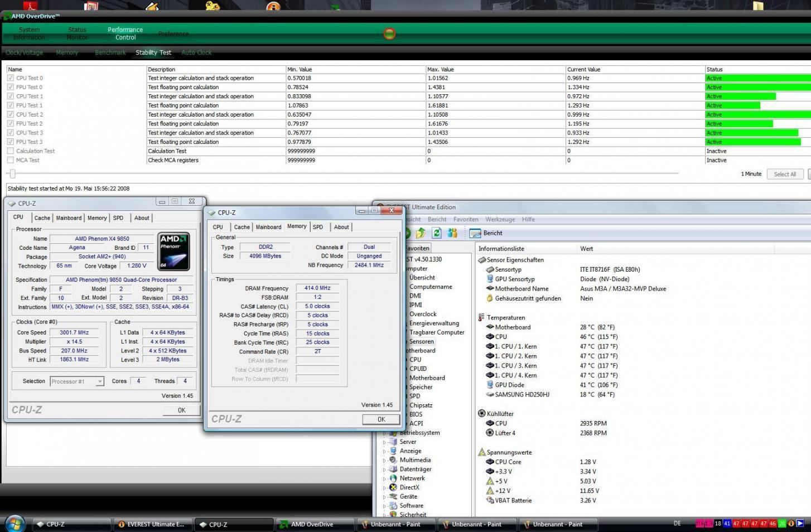The height and width of the screenshot is (532, 811).
Task: Switch to Benchmark sub-tab
Action: [110, 52]
